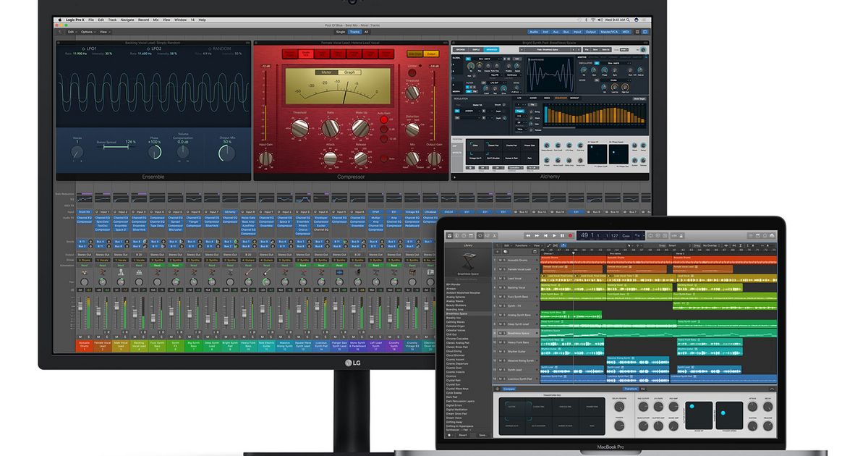Screen dimensions: 868x456
Task: Click the Rewind transport button
Action: [x=527, y=235]
